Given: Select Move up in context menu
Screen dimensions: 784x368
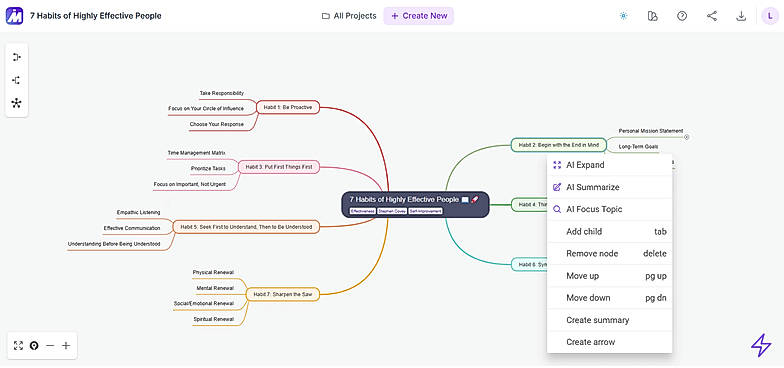Looking at the screenshot, I should click(x=610, y=276).
